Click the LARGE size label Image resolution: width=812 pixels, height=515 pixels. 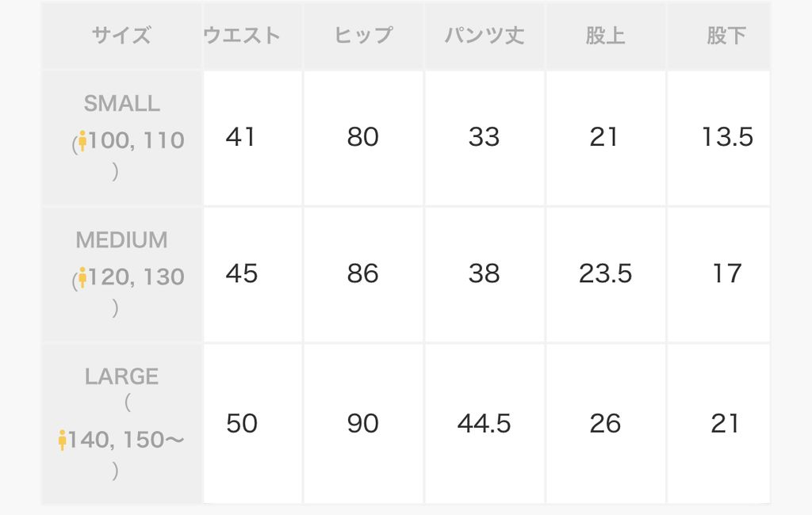[122, 376]
